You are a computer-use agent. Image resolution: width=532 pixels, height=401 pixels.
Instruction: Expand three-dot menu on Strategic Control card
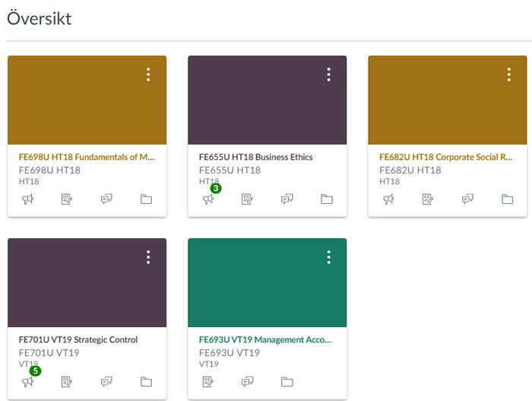pos(148,257)
